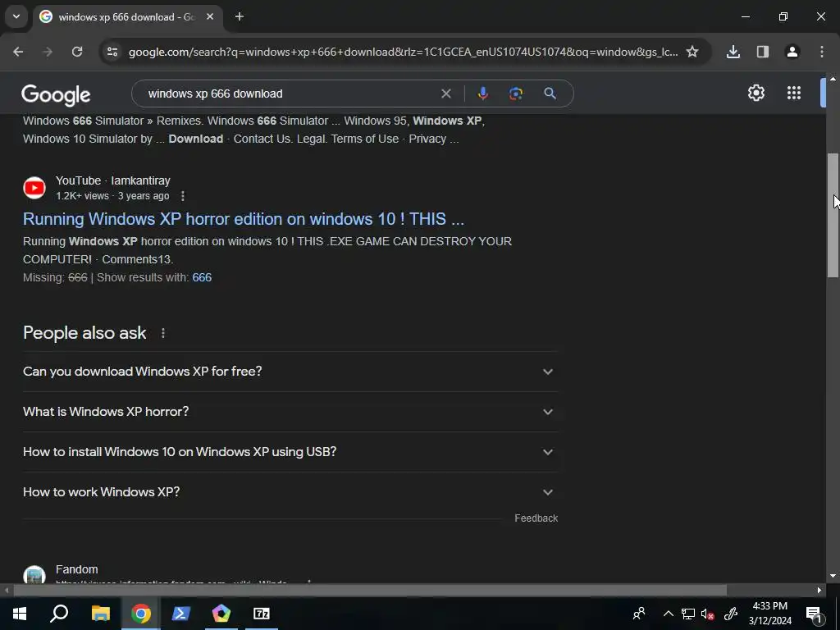Go back to the previous page

pyautogui.click(x=18, y=52)
